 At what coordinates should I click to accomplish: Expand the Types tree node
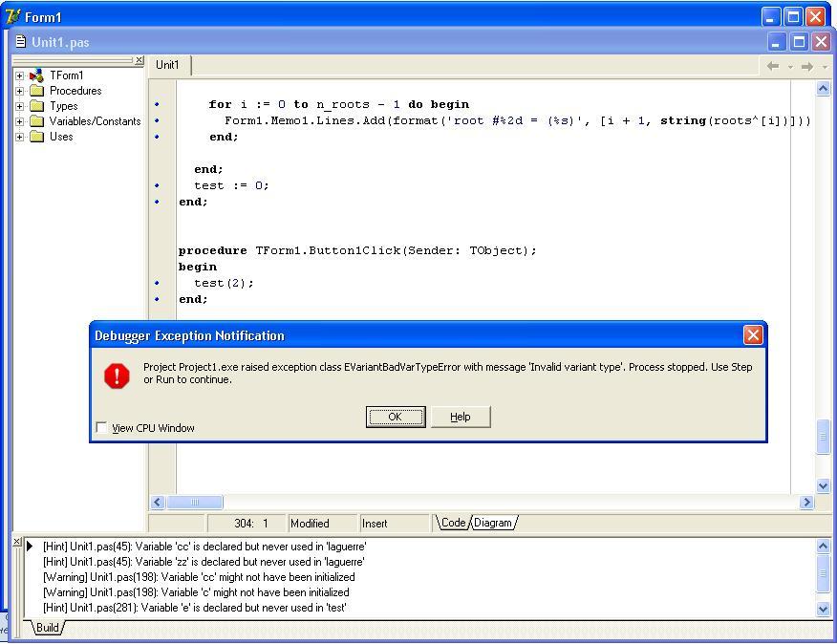pyautogui.click(x=20, y=106)
